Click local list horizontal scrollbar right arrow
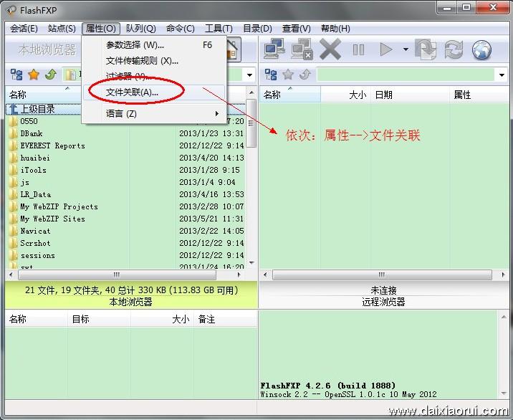Image resolution: width=513 pixels, height=420 pixels. point(239,275)
